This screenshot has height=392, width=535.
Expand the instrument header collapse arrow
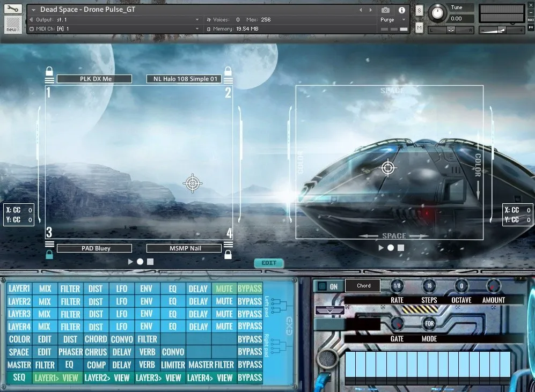pos(33,10)
